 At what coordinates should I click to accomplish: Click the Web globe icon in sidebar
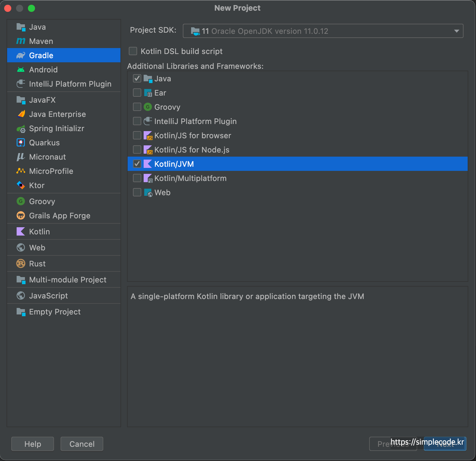tap(21, 248)
